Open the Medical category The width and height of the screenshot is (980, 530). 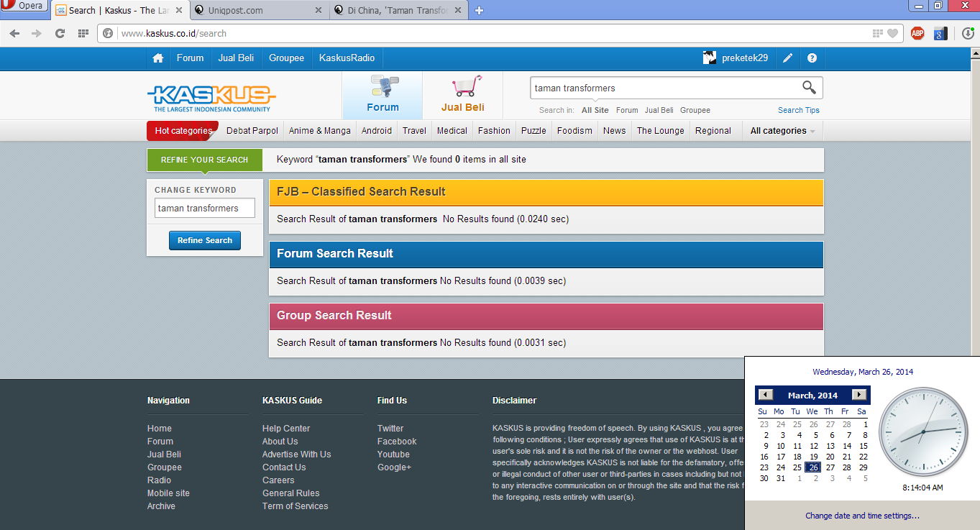(452, 131)
